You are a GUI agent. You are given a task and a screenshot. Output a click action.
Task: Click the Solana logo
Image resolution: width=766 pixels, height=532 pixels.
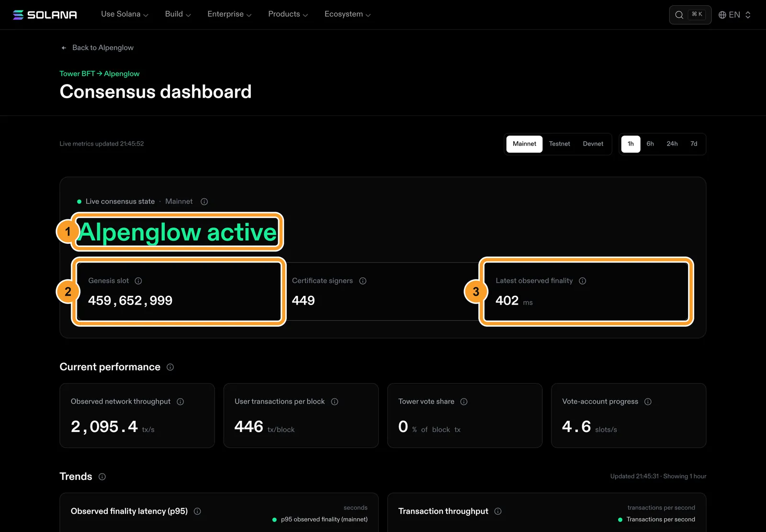pyautogui.click(x=45, y=15)
